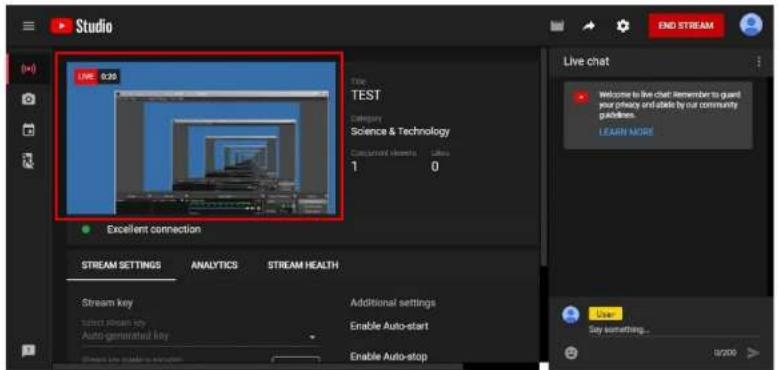The width and height of the screenshot is (779, 370).
Task: Switch to the ANALYTICS tab
Action: [214, 265]
